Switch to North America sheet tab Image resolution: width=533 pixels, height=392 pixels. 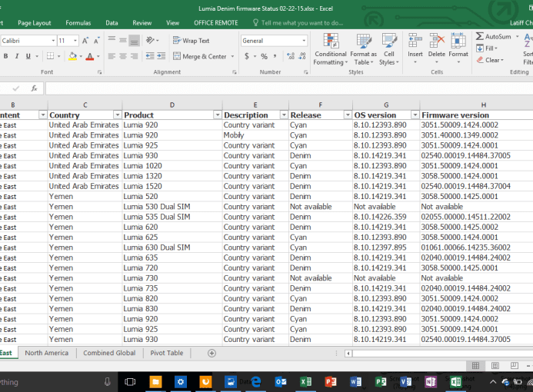click(47, 353)
